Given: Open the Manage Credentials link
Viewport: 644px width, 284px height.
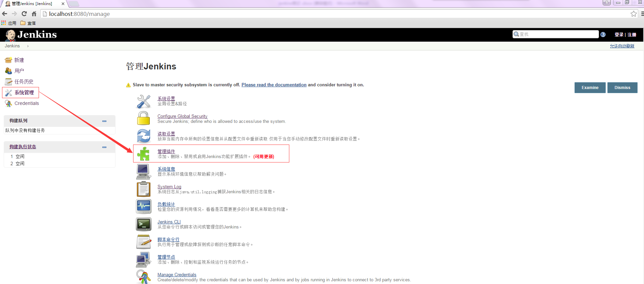Looking at the screenshot, I should pos(177,275).
